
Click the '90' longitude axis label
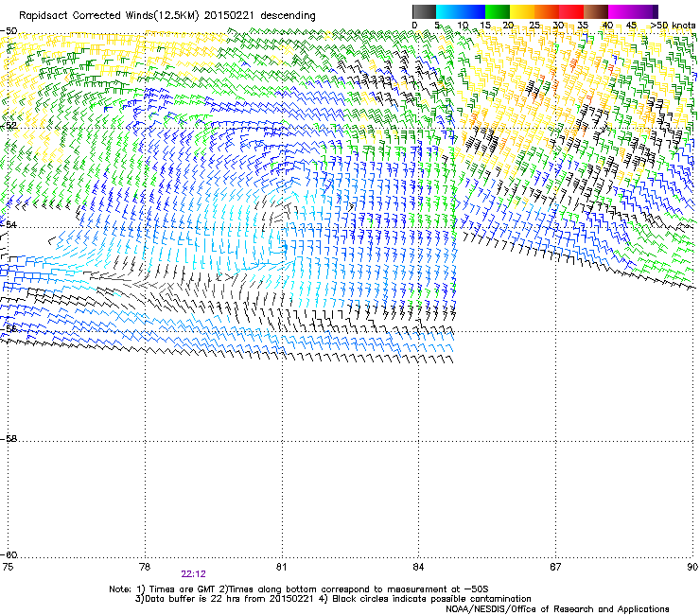692,567
